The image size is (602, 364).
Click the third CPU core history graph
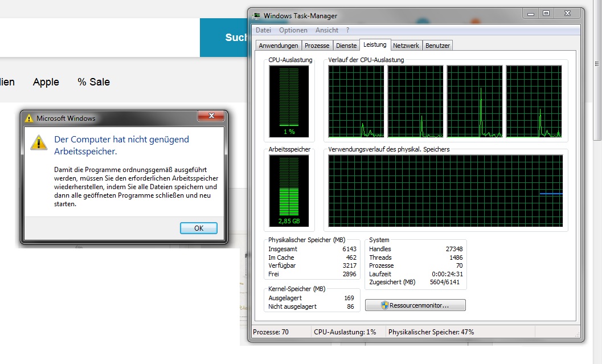[x=474, y=101]
